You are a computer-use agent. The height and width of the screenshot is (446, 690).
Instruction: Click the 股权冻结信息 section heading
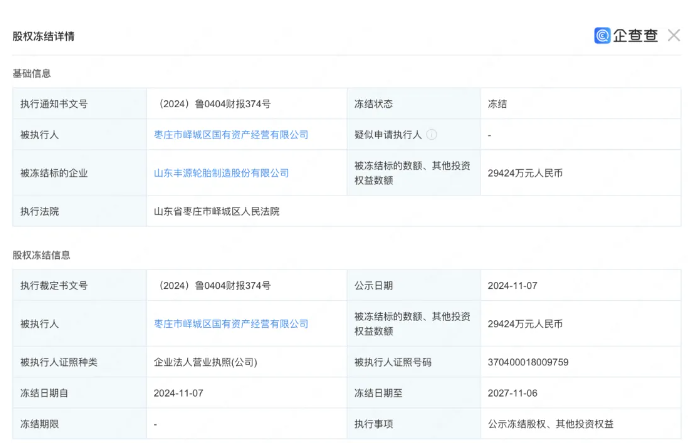[41, 255]
